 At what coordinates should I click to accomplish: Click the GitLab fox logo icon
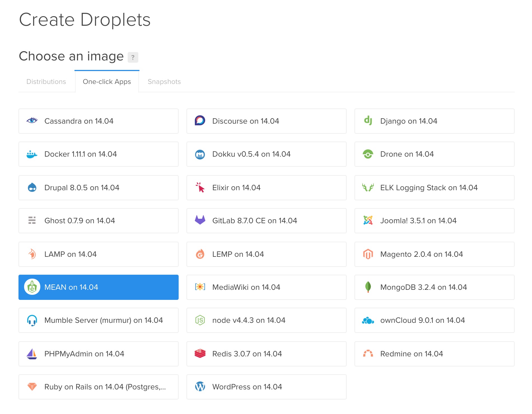click(x=200, y=220)
